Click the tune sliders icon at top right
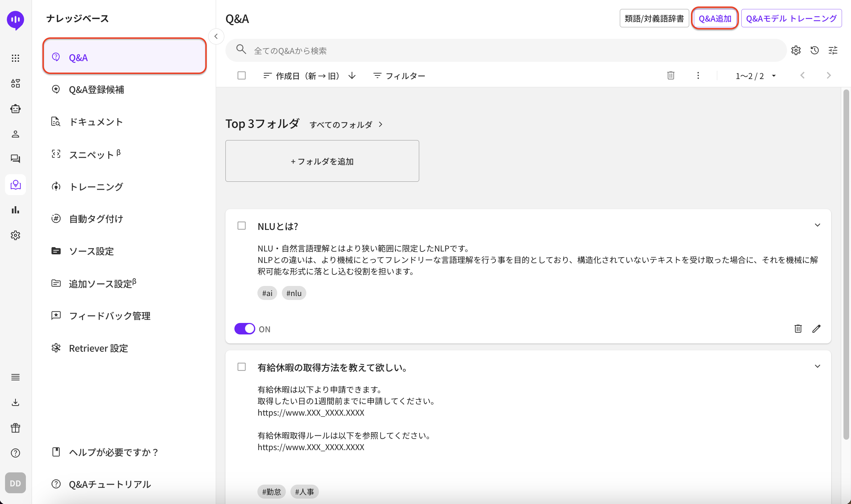The height and width of the screenshot is (504, 851). pos(833,50)
